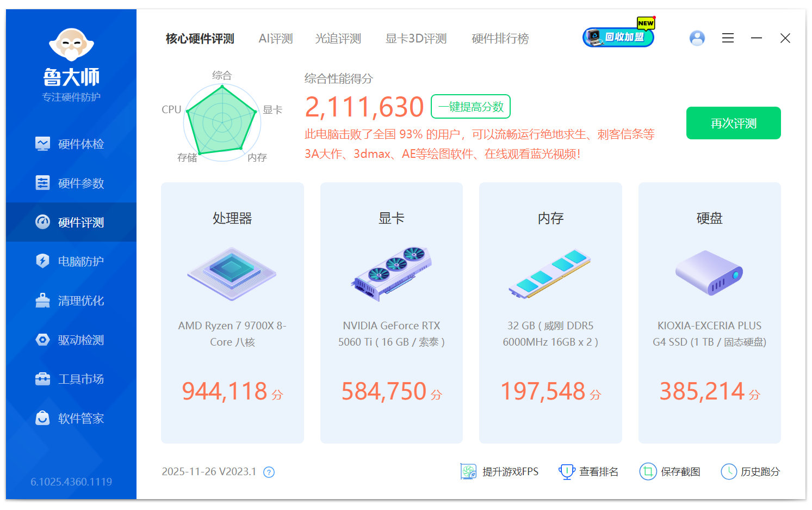Click the 一键提高分数 button

[x=470, y=107]
